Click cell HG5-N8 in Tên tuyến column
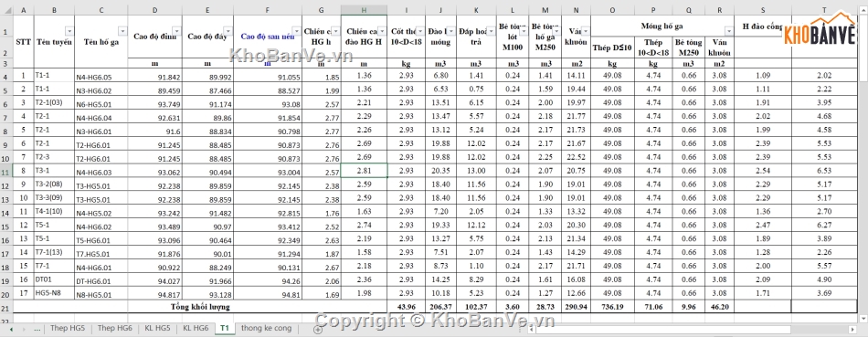 [54, 293]
